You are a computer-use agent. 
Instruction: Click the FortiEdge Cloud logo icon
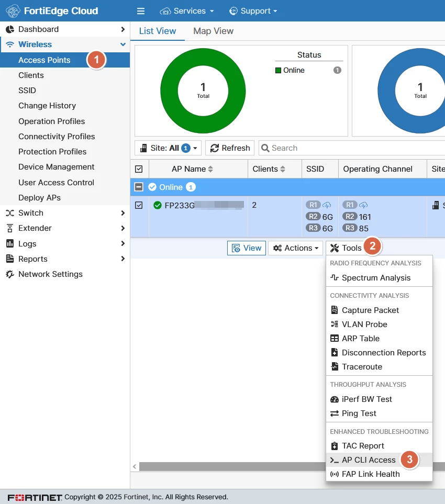pyautogui.click(x=13, y=11)
